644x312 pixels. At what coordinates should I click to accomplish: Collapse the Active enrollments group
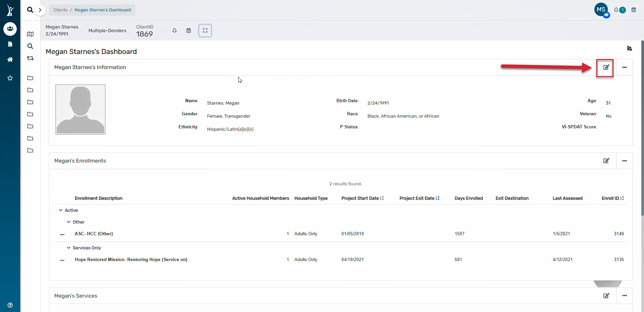click(61, 210)
